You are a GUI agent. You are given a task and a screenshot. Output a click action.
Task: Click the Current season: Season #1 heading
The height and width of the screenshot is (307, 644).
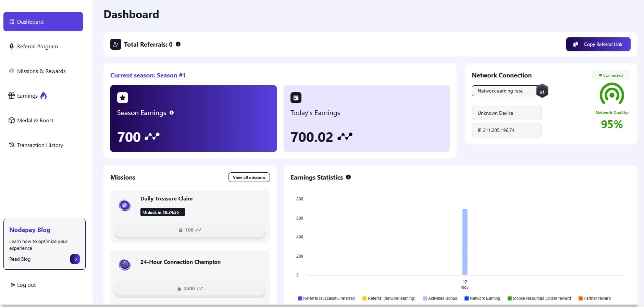click(148, 75)
